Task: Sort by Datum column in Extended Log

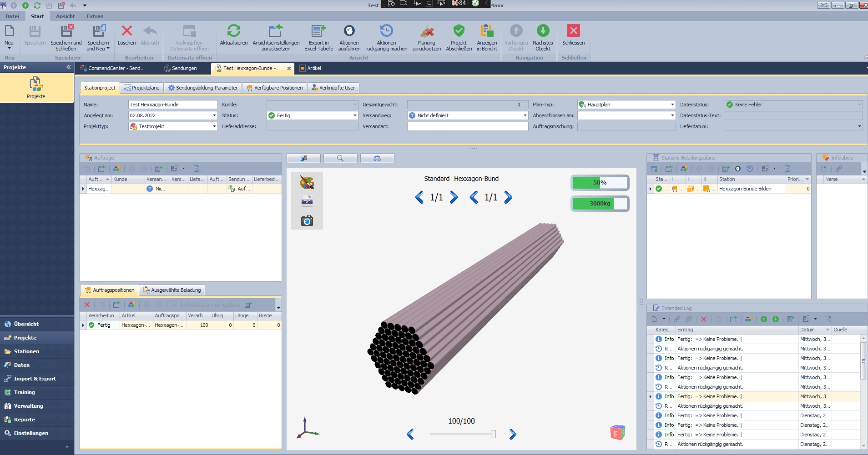Action: 814,330
